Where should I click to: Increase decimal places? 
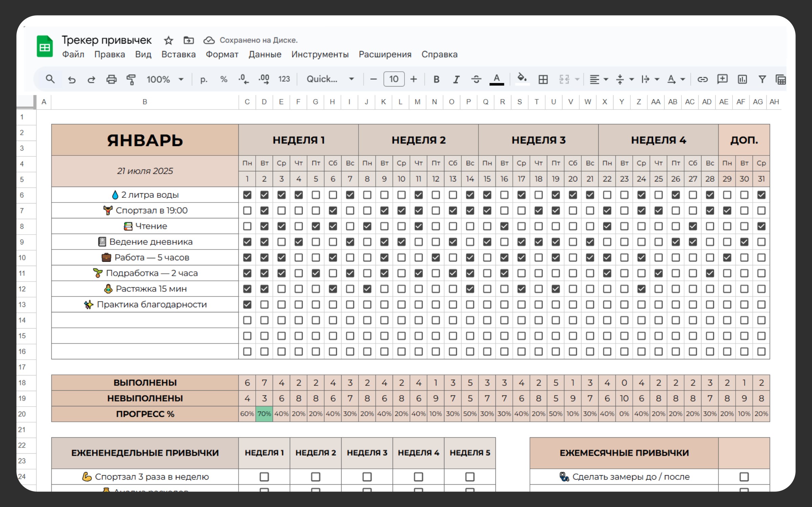click(264, 79)
